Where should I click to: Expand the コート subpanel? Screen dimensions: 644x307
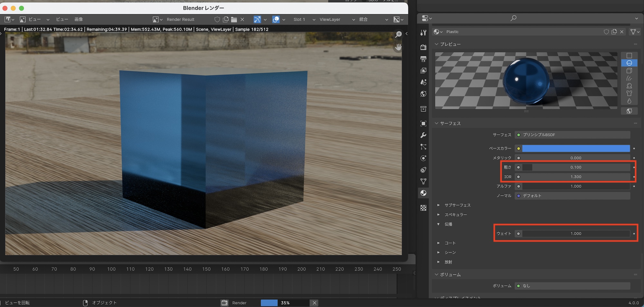[x=450, y=243]
